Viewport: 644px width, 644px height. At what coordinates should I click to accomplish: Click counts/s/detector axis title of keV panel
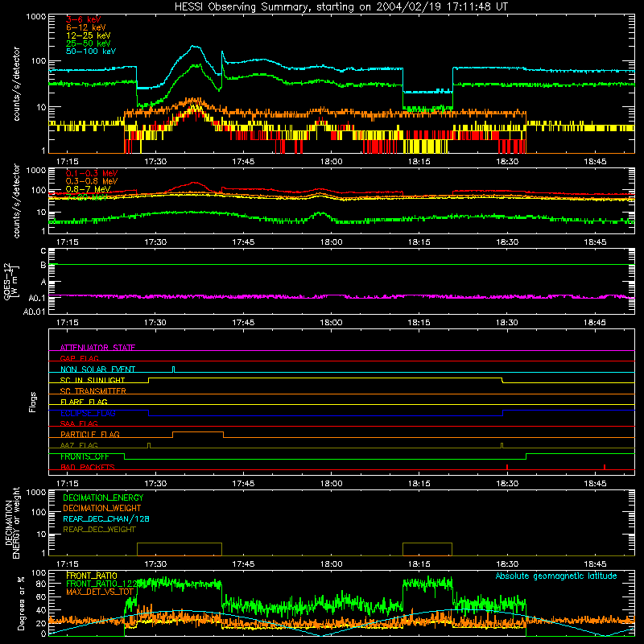[16, 84]
